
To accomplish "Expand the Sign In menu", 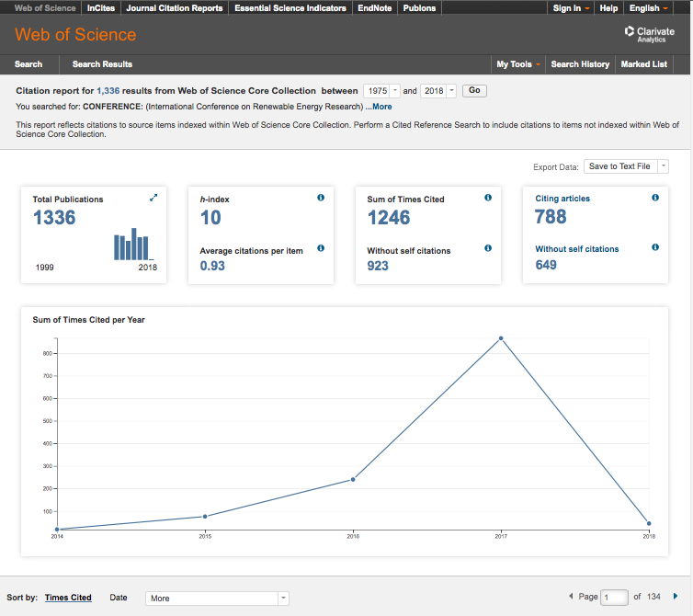I will point(571,8).
